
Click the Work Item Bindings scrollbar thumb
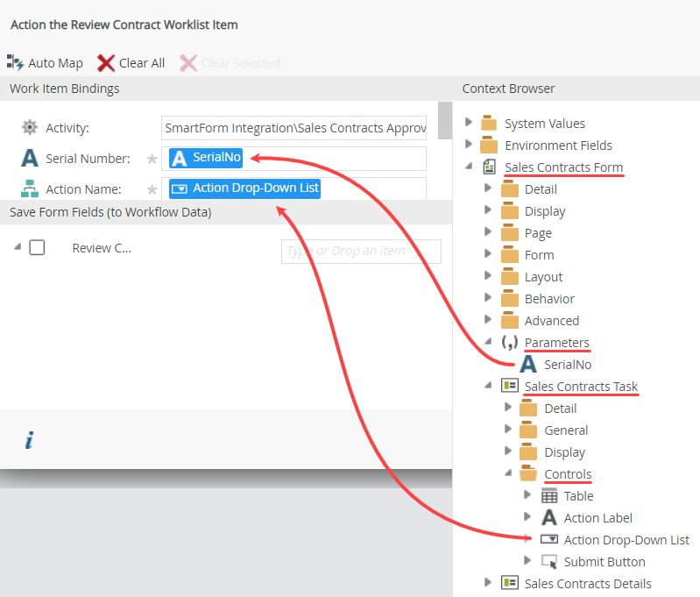click(445, 121)
